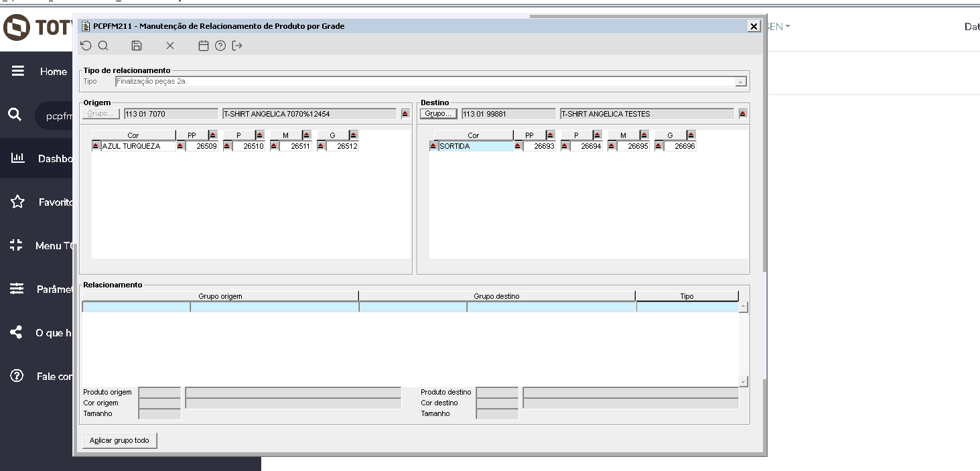Viewport: 980px width, 471px height.
Task: Open the hamburger menu in TOTVS sidebar
Action: 17,71
